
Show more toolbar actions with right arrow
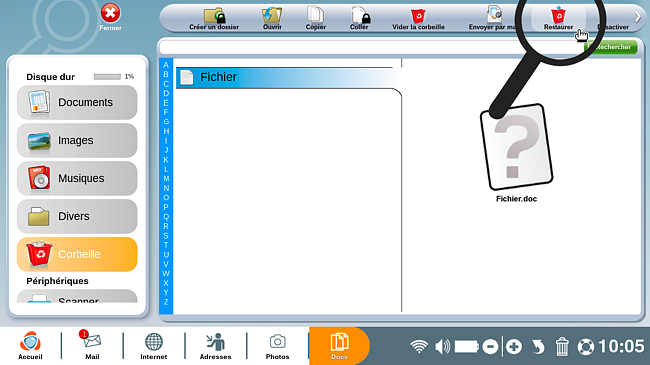[x=638, y=17]
